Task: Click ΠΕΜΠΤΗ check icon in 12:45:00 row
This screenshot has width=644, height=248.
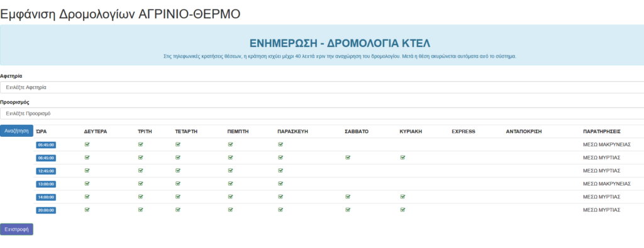Action: pyautogui.click(x=230, y=171)
